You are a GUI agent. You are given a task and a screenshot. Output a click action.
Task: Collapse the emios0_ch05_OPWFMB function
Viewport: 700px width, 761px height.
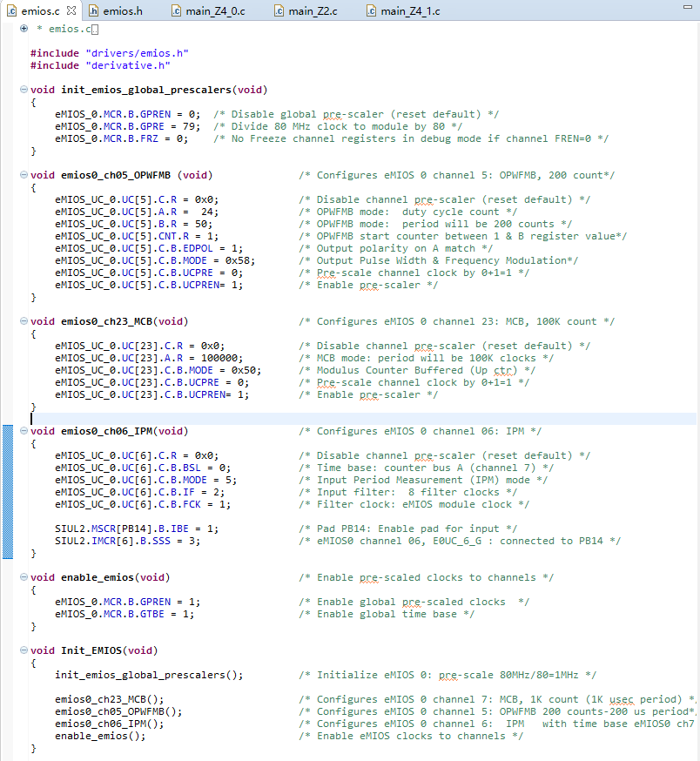pyautogui.click(x=24, y=175)
